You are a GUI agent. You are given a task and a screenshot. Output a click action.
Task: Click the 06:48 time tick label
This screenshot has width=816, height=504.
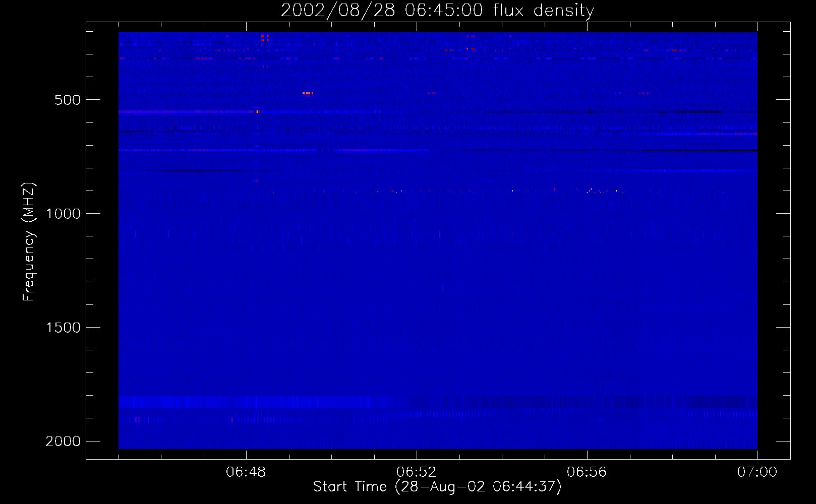[246, 472]
